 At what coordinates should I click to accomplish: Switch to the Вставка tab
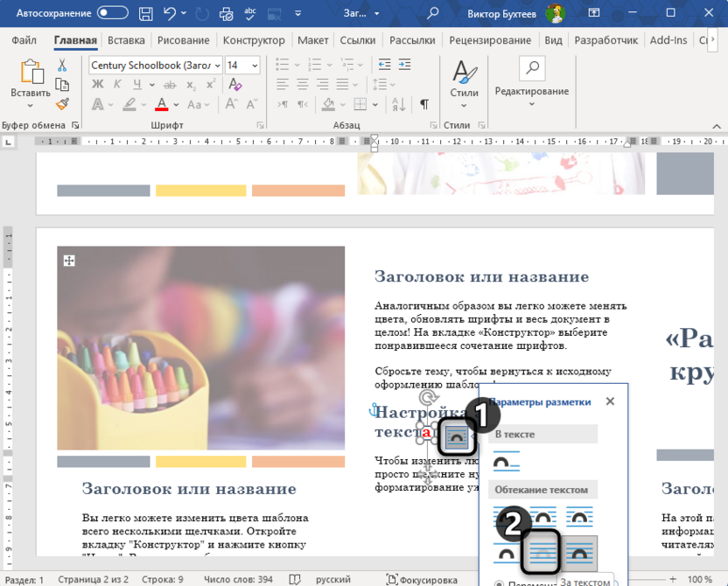[x=126, y=40]
